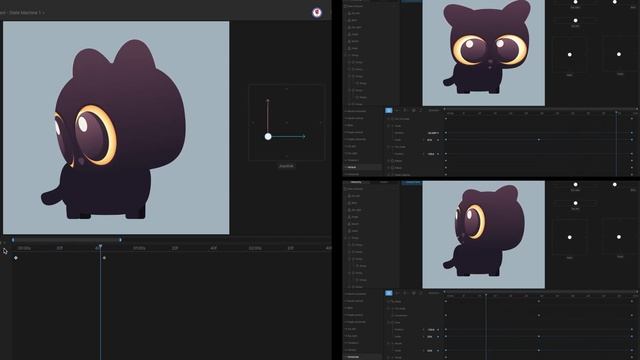Click the large cat artboard in left window

click(116, 128)
